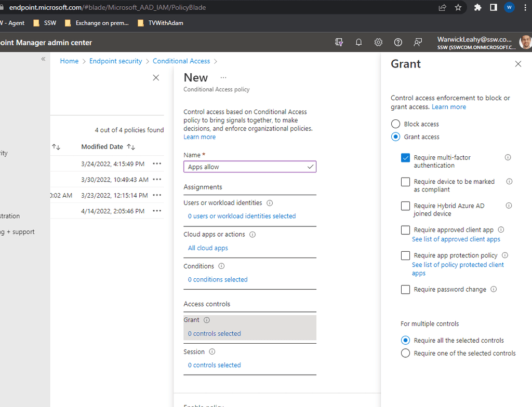Open the help question mark icon
Image resolution: width=532 pixels, height=407 pixels.
(x=398, y=42)
